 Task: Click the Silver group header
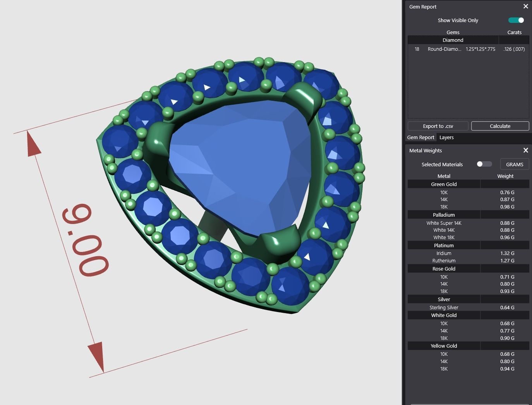click(x=444, y=299)
